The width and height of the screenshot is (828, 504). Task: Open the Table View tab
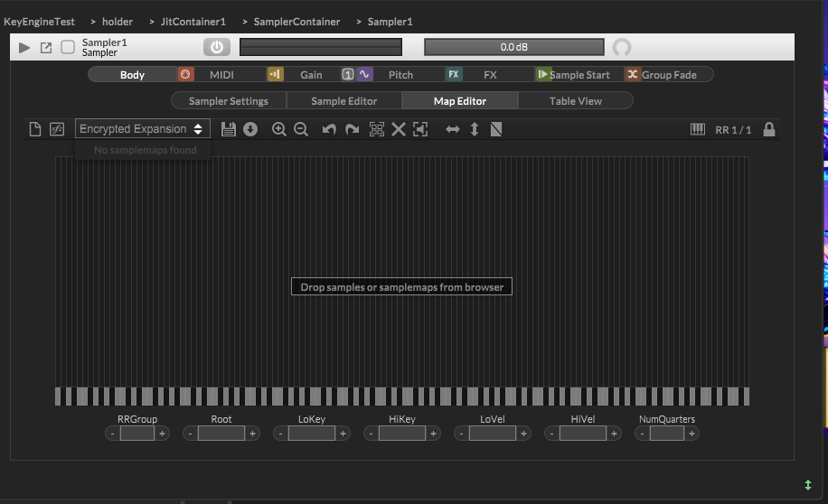click(575, 101)
